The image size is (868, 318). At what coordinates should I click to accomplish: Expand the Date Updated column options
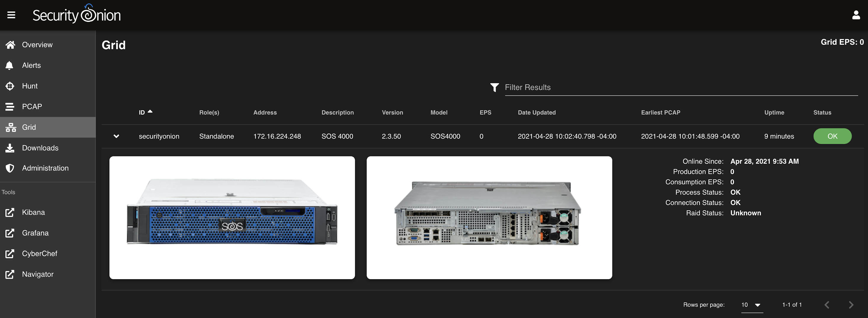(537, 112)
